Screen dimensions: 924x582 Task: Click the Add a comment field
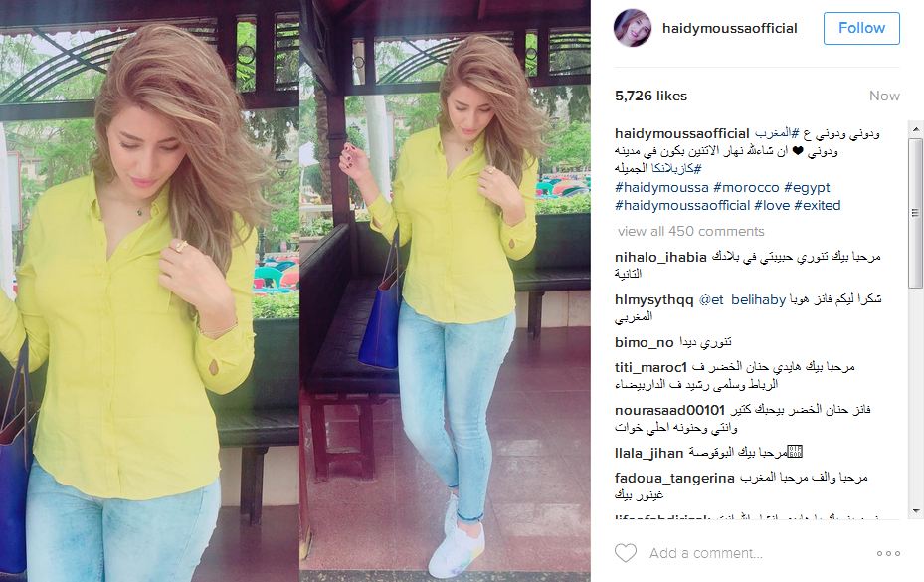click(706, 553)
